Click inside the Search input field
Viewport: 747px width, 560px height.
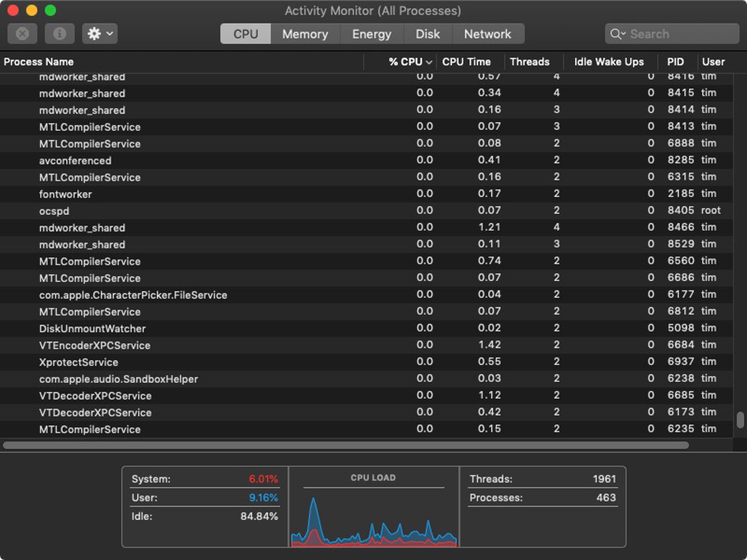point(668,34)
